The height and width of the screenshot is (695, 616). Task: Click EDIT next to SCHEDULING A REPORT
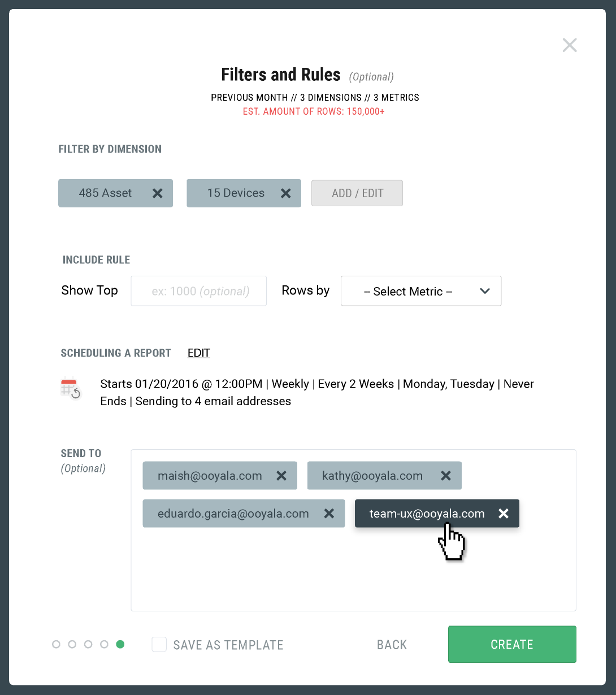pos(198,353)
